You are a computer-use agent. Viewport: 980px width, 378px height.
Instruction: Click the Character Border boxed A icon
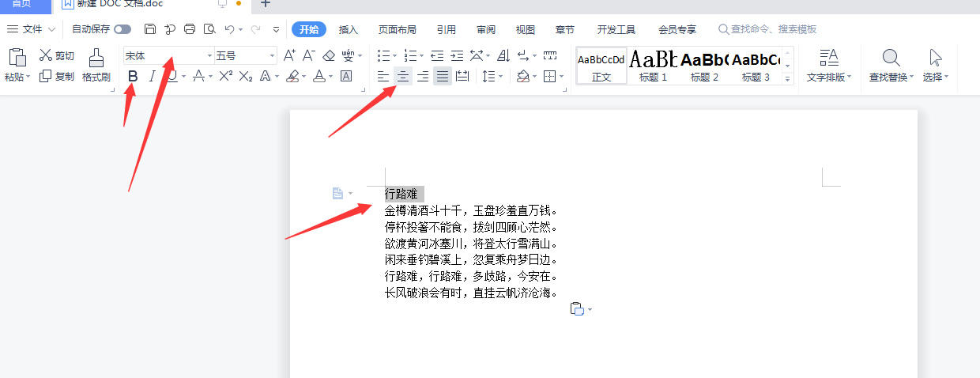tap(346, 77)
